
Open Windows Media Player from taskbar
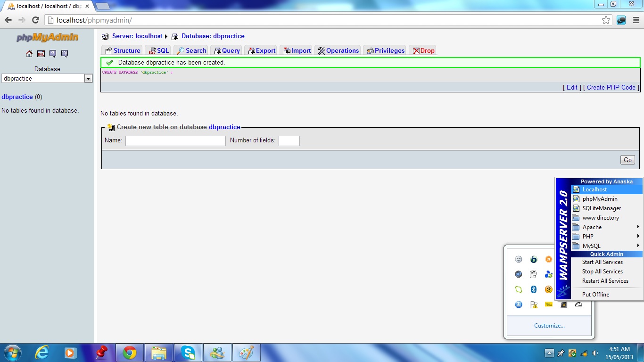71,353
